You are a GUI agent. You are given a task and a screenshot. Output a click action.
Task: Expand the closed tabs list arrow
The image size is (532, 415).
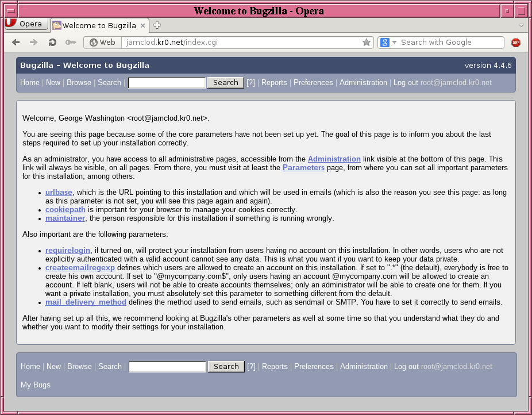coord(521,25)
